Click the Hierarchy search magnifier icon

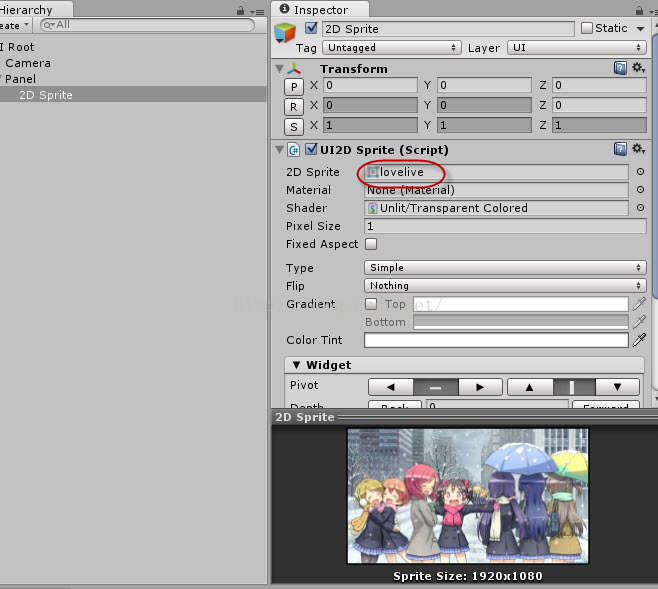point(49,25)
